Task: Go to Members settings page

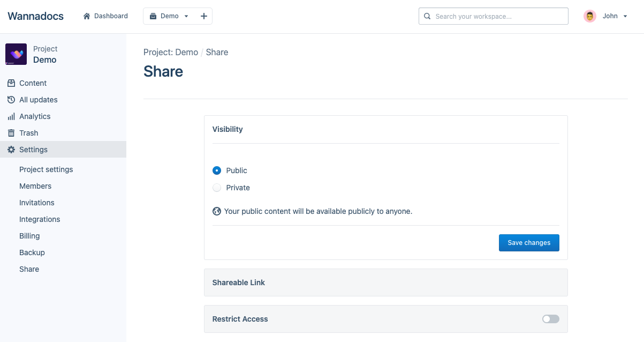Action: pos(35,186)
